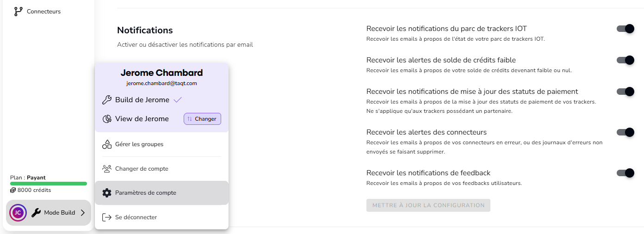Click the Connecteurs branch icon in sidebar

19,12
